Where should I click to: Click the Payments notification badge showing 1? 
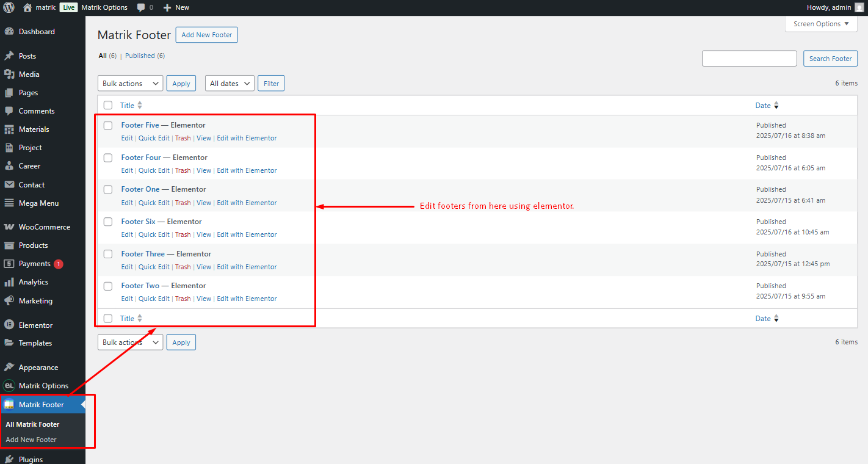[59, 264]
